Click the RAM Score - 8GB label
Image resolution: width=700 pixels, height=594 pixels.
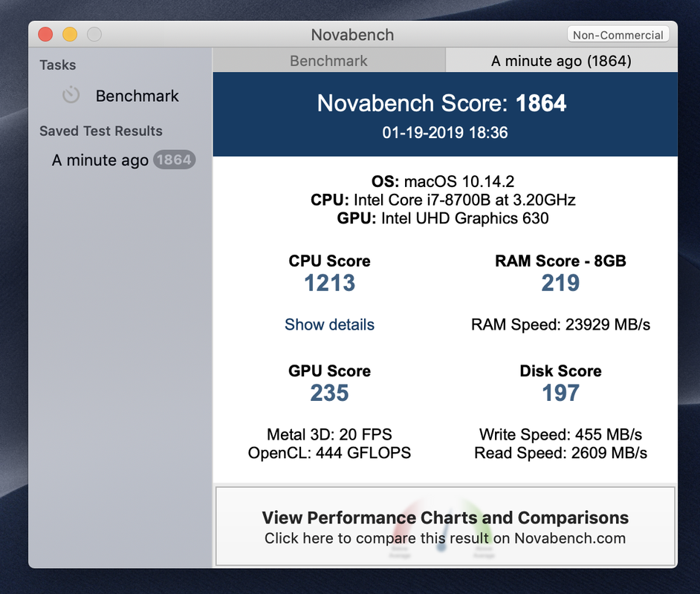point(561,261)
